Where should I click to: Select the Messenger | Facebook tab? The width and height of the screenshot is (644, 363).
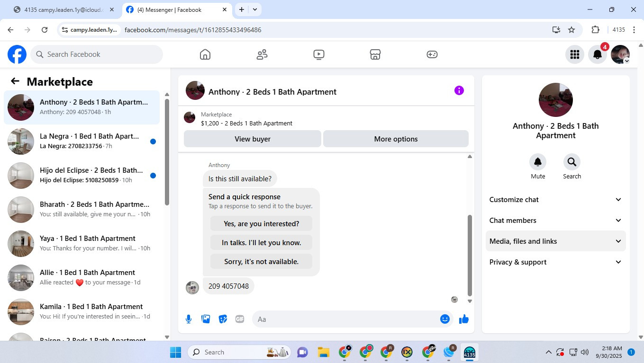(x=176, y=9)
